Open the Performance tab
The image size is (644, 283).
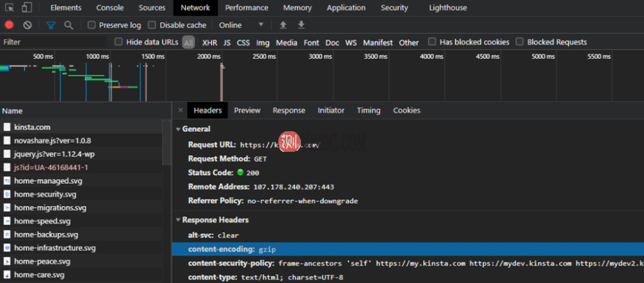tap(247, 8)
